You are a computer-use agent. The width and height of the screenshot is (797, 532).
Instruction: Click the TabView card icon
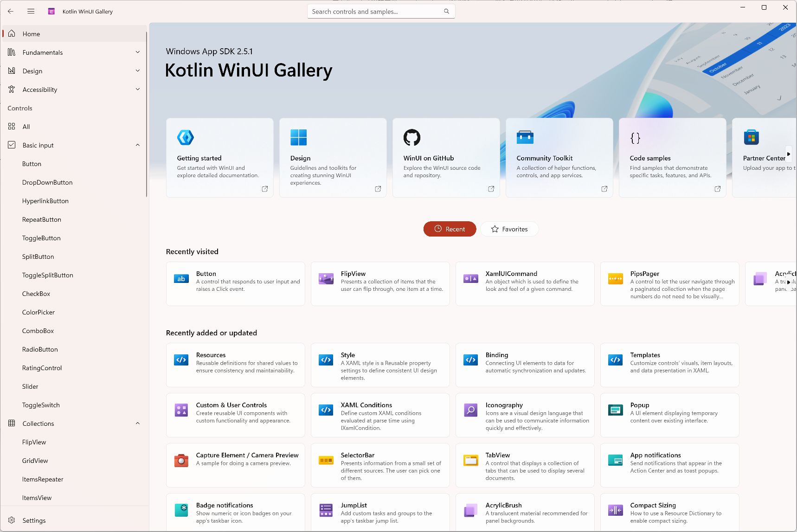(471, 460)
